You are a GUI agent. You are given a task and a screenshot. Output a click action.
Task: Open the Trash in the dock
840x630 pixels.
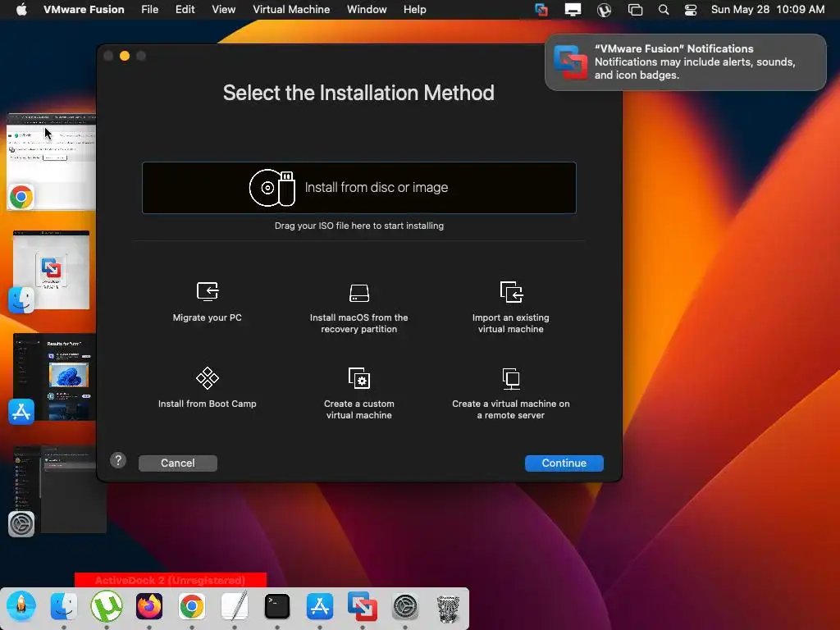coord(448,608)
